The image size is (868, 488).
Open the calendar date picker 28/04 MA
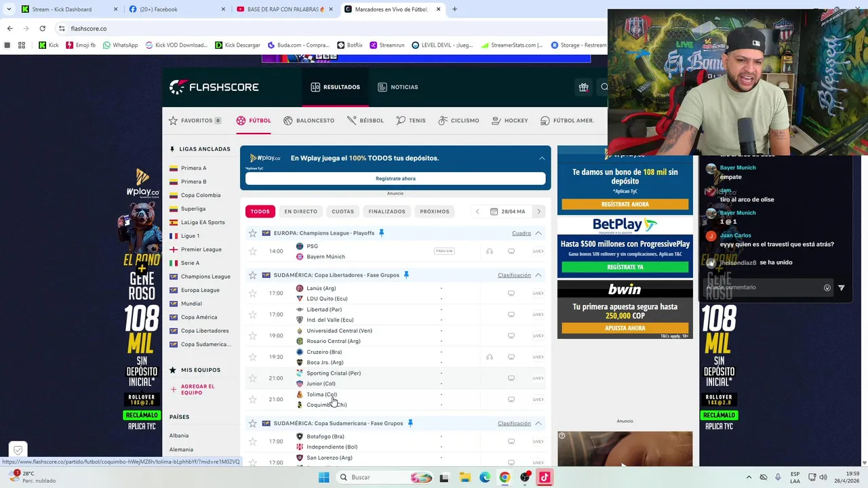click(508, 211)
